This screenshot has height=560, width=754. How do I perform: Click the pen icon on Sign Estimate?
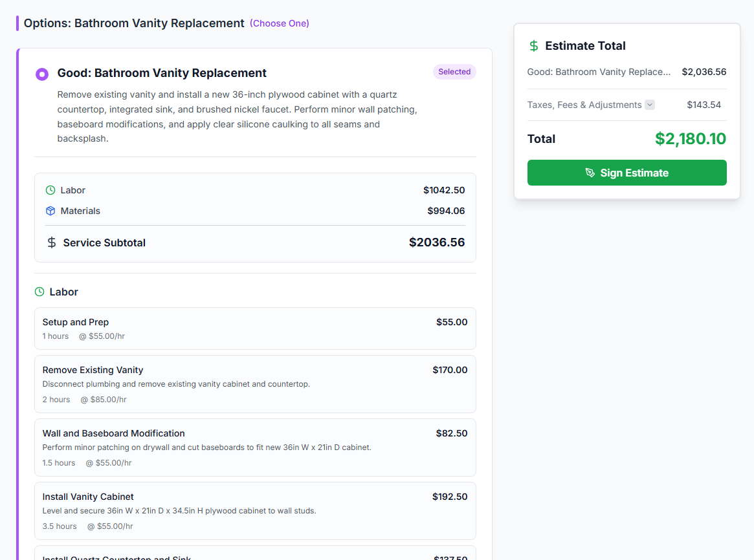[590, 173]
